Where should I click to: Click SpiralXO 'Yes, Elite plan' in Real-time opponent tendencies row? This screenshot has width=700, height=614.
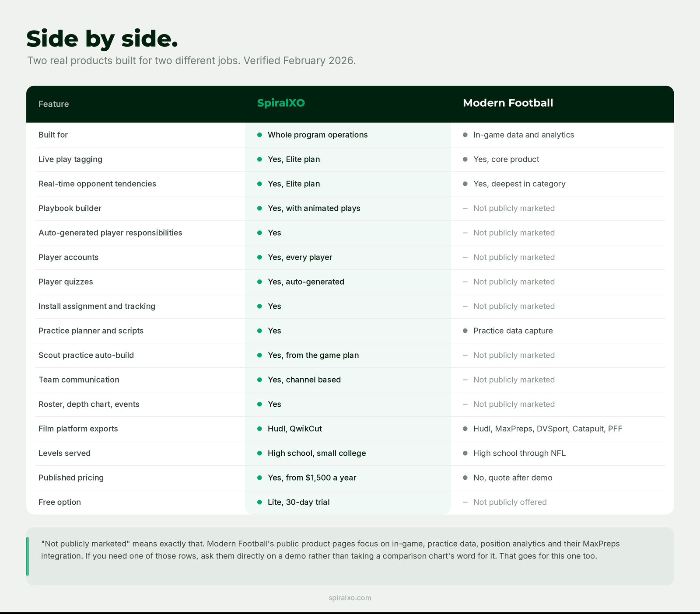click(294, 184)
